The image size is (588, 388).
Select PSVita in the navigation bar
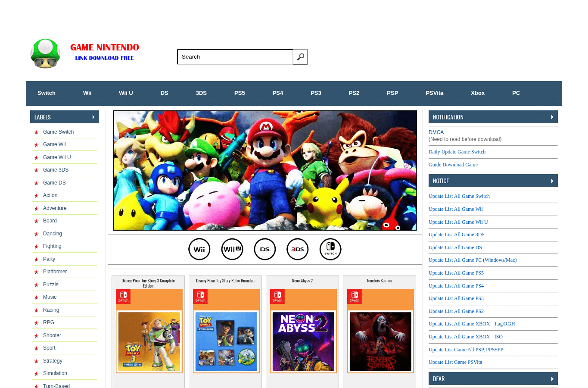(x=434, y=93)
